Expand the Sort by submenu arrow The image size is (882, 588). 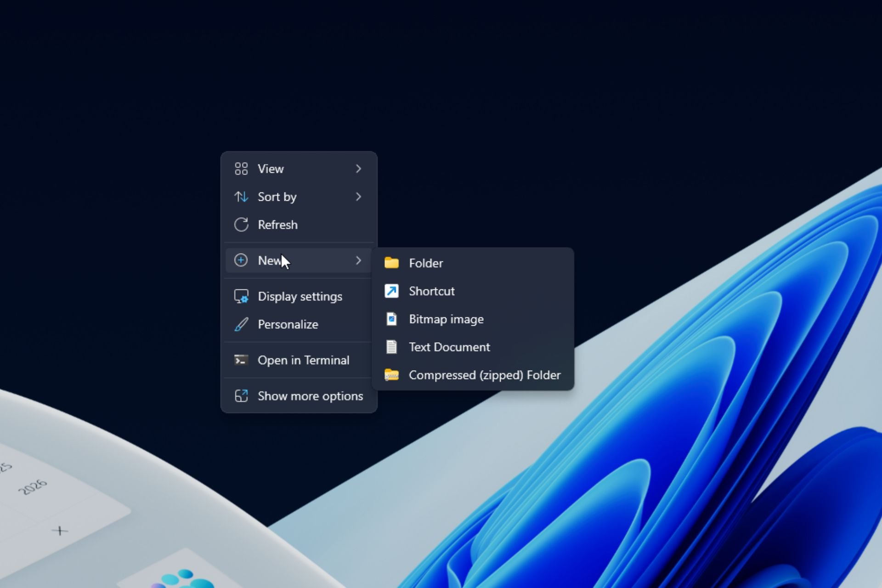[358, 196]
